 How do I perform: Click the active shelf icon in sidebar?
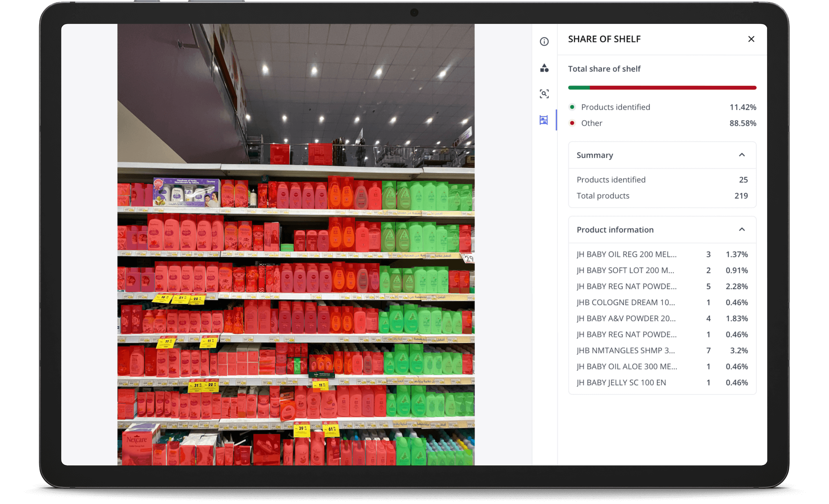pos(544,120)
